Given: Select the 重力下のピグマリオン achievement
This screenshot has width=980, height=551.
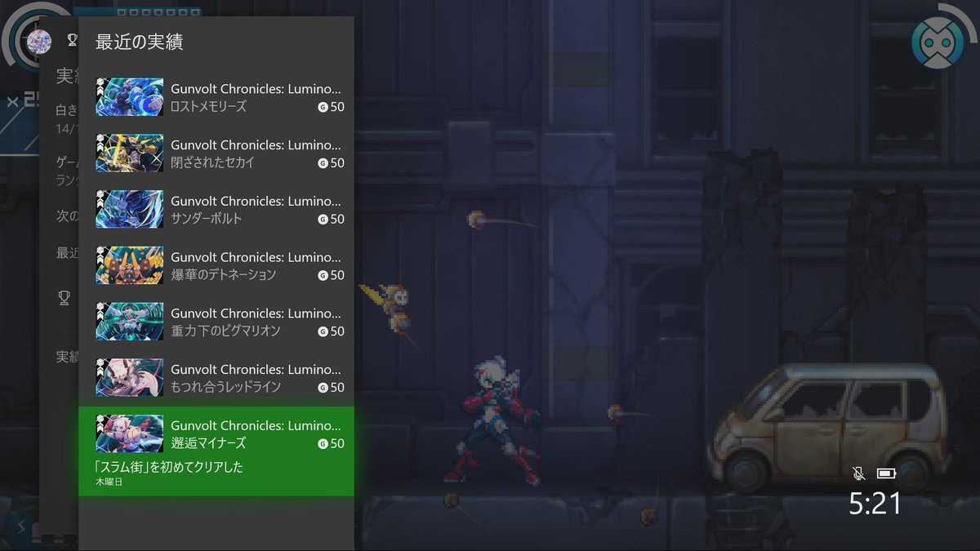Looking at the screenshot, I should pos(216,322).
